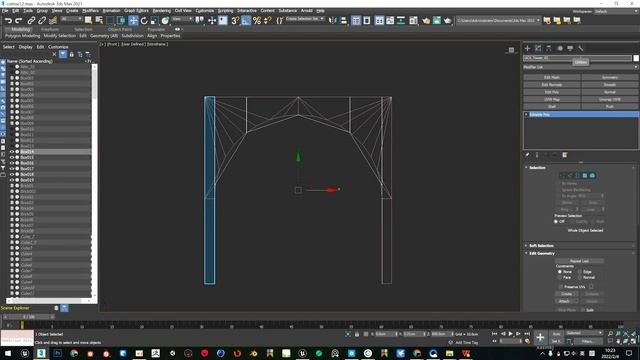Select Edge constraint radio button
The width and height of the screenshot is (640, 360).
coord(580,272)
